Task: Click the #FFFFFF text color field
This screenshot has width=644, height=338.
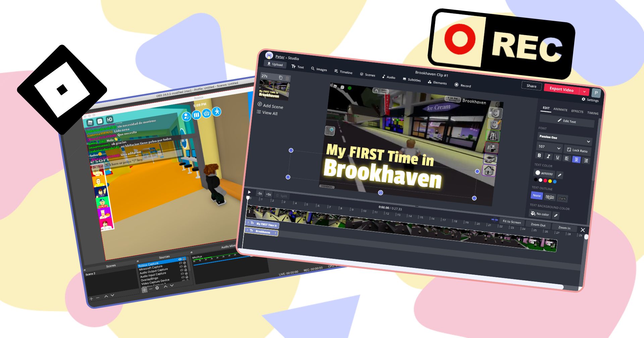Action: 544,173
